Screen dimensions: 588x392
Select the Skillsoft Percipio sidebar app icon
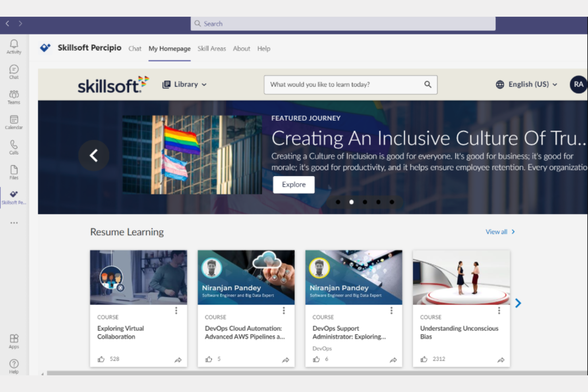pyautogui.click(x=14, y=197)
